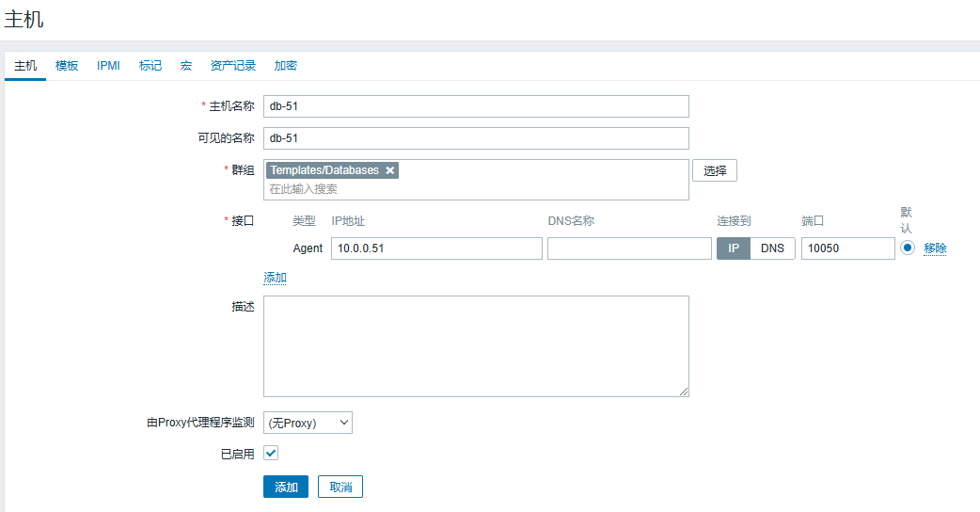Click the 选择 button for groups
This screenshot has width=980, height=512.
(x=715, y=170)
